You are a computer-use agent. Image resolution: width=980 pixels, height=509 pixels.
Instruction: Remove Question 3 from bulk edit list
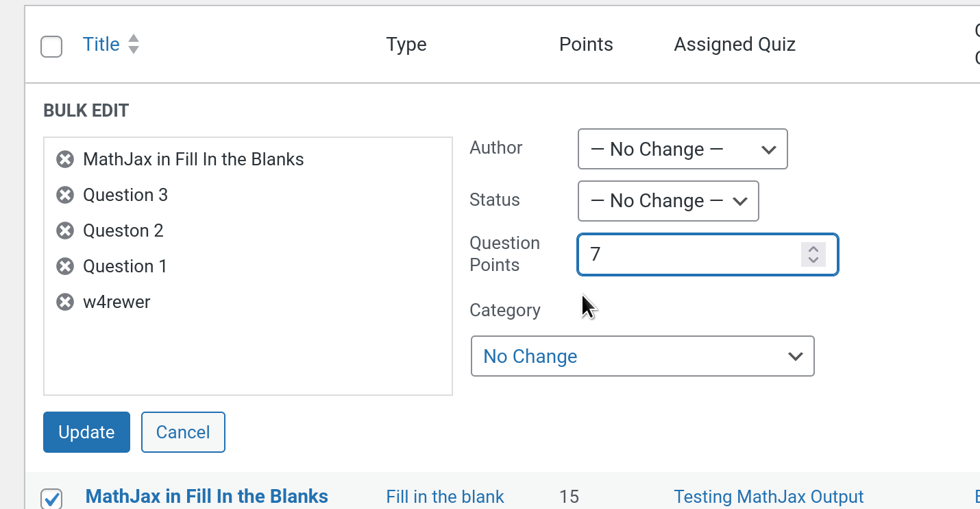[64, 196]
